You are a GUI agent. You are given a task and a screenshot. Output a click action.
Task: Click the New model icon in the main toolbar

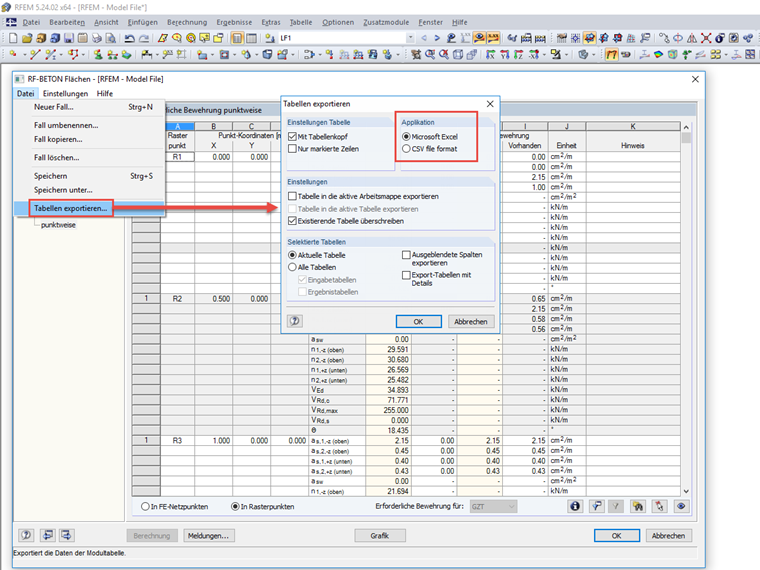[13, 38]
